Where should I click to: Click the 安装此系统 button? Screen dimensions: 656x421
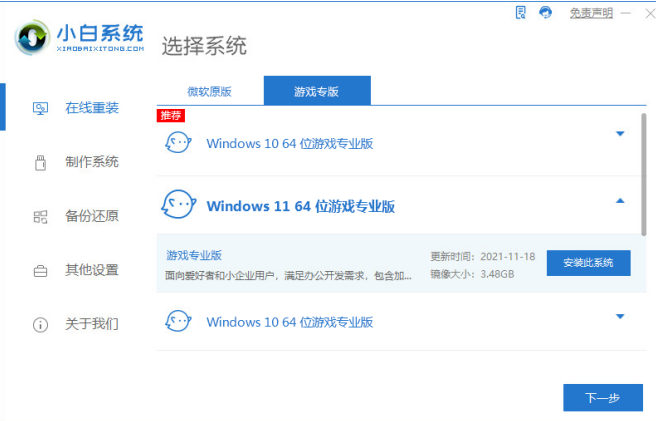588,263
